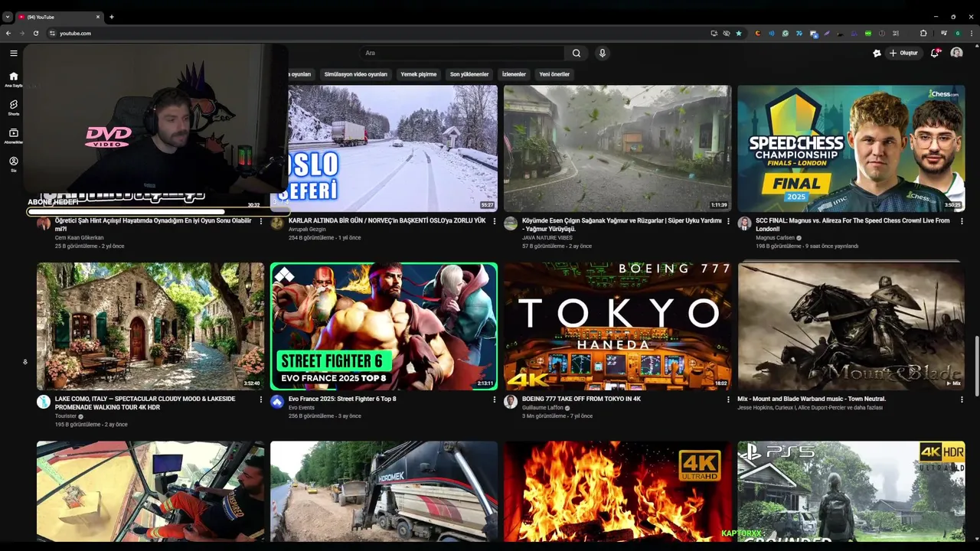Viewport: 980px width, 551px height.
Task: Select Yemek pişirme filter chip
Action: (x=419, y=74)
